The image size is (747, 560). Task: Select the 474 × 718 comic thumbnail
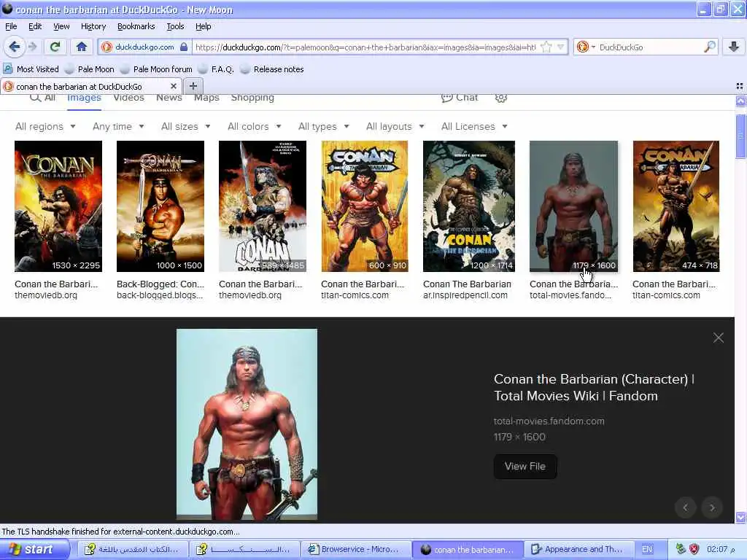tap(676, 206)
